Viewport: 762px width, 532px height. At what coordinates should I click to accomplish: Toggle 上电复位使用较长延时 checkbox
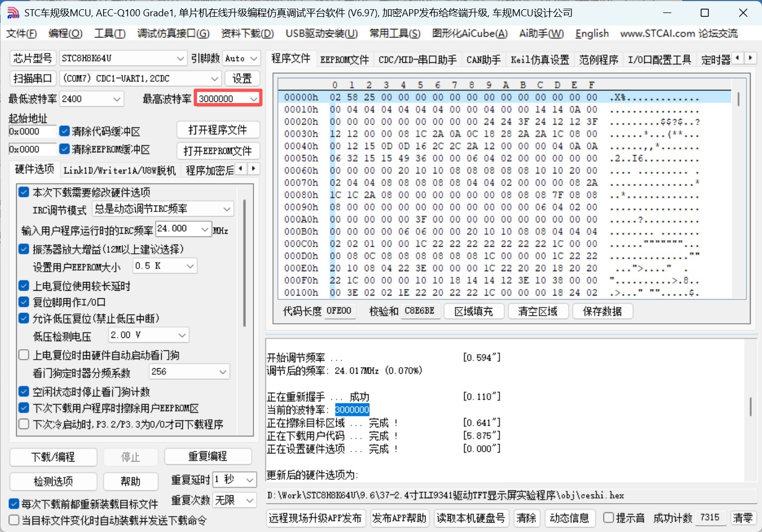click(x=24, y=286)
